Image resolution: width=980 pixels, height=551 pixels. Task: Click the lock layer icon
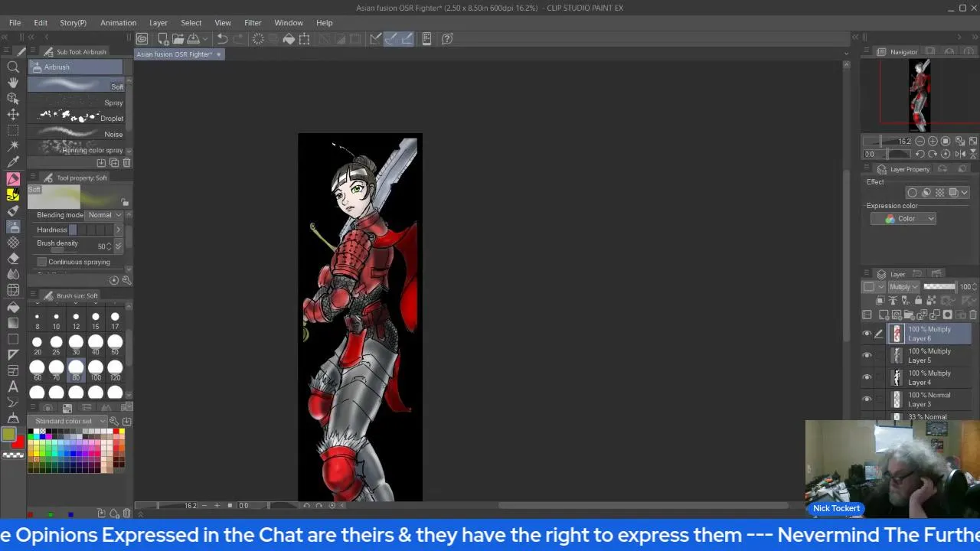(918, 300)
